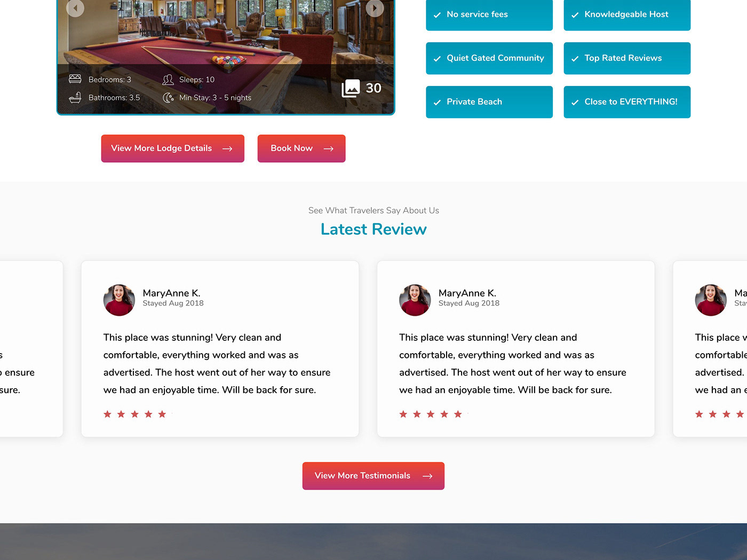Click the checkmark on Knowledgeable Host

tap(575, 15)
